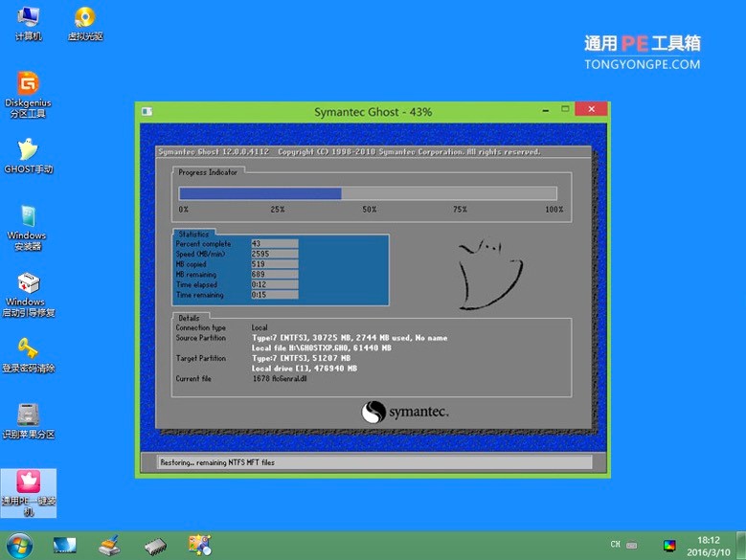Click the monitor icon in taskbar
Image resolution: width=746 pixels, height=560 pixels.
click(x=64, y=546)
